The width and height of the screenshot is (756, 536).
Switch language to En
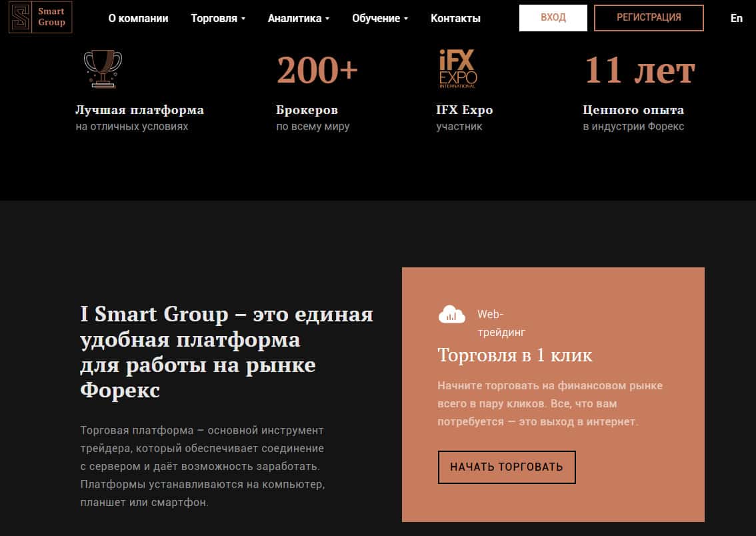[736, 18]
